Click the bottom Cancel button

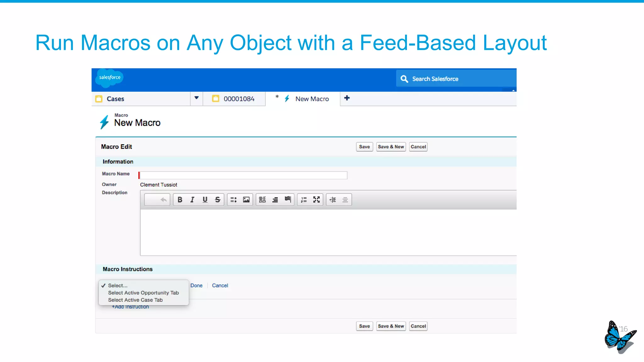coord(418,326)
